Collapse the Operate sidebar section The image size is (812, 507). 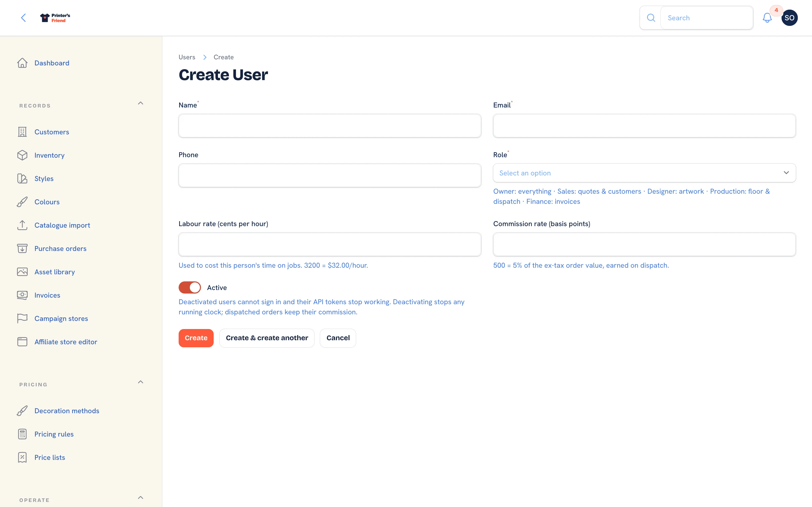pyautogui.click(x=141, y=498)
